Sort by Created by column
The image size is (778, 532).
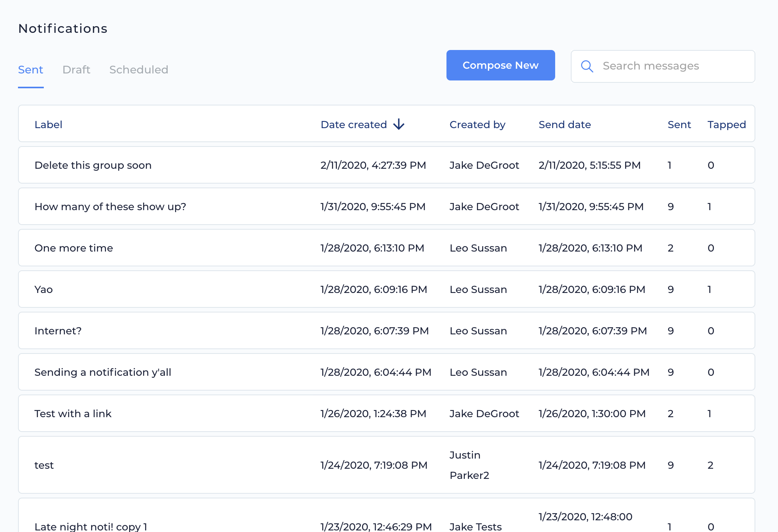[x=477, y=125]
